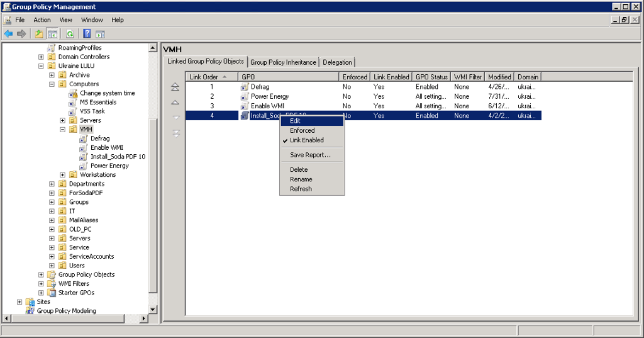Click the Defrag GPO icon in the list

[x=245, y=87]
